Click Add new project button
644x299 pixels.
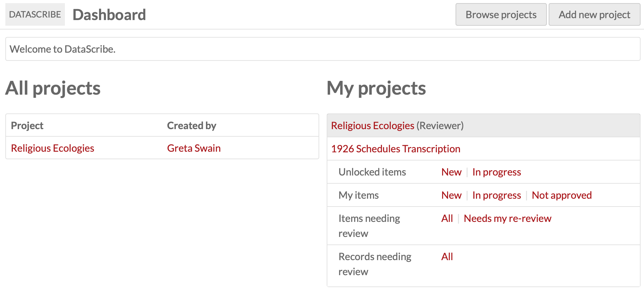coord(594,14)
